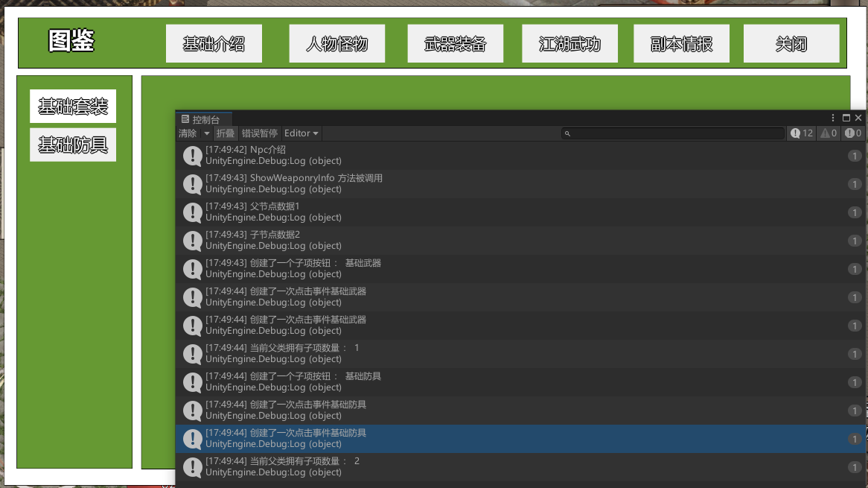Toggle the info message filter showing 12
The width and height of the screenshot is (868, 488).
(x=802, y=133)
